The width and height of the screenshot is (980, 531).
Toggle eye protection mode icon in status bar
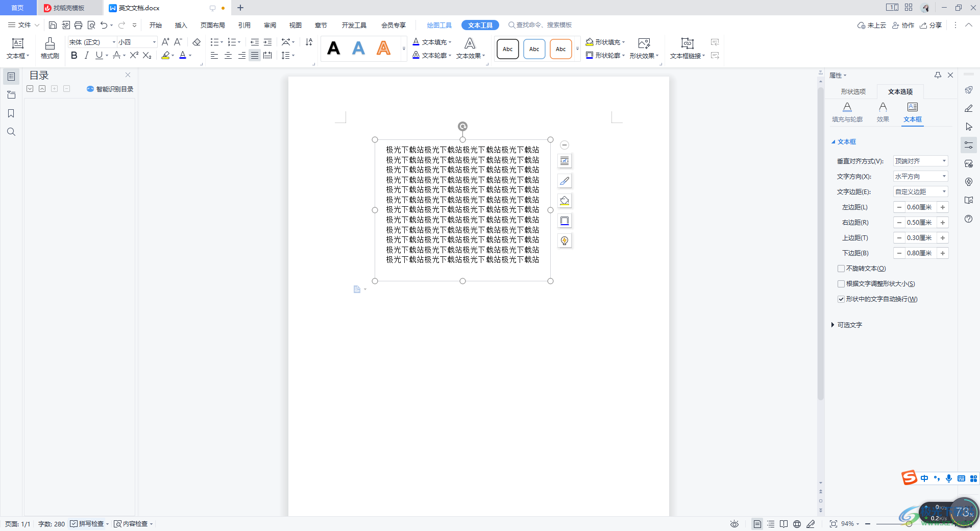coord(734,524)
